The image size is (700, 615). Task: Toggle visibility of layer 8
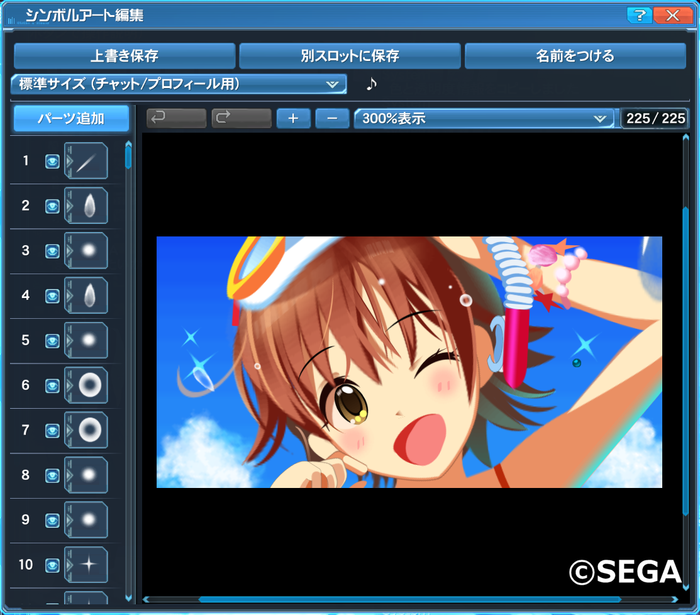pyautogui.click(x=52, y=476)
